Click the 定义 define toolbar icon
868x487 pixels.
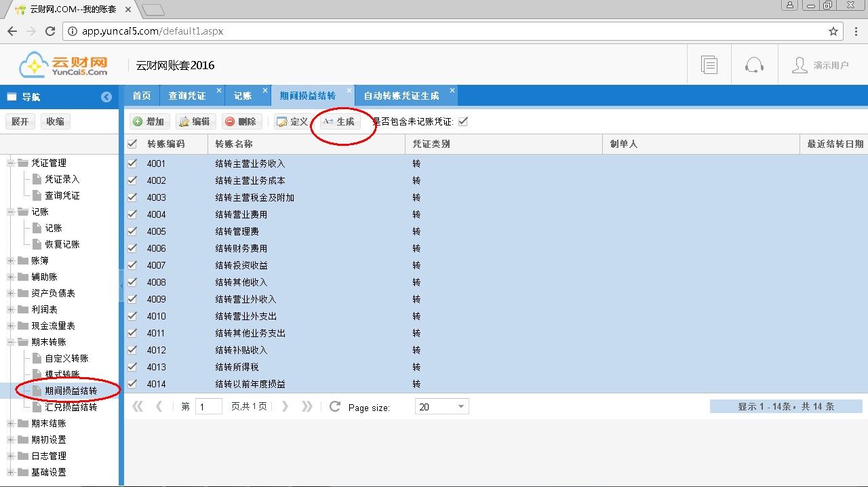click(x=282, y=121)
